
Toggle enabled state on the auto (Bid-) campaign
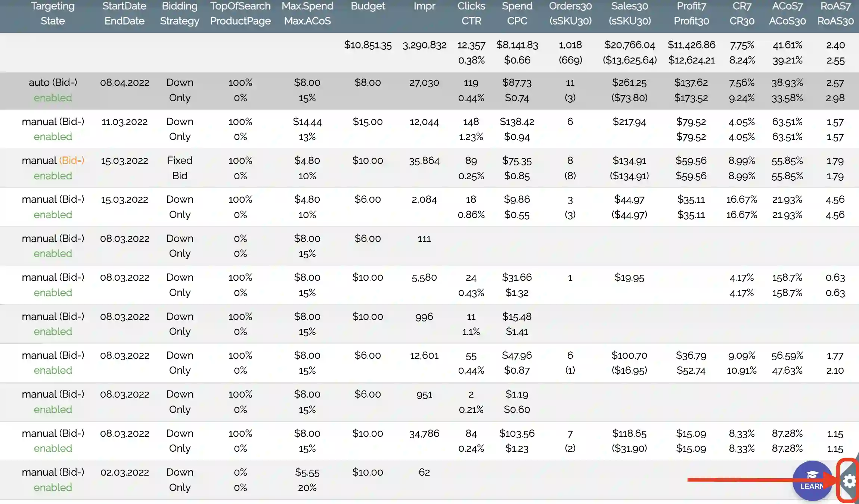pos(52,98)
